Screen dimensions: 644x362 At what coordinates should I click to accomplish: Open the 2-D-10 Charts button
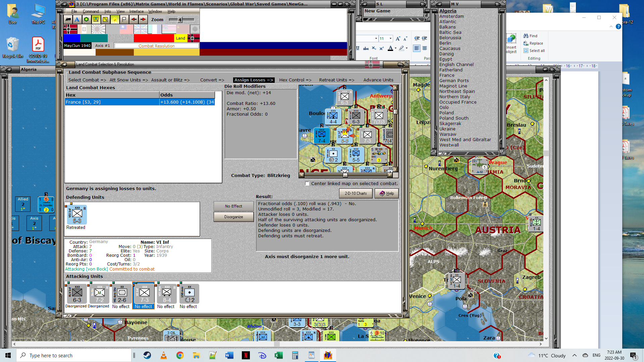point(356,193)
